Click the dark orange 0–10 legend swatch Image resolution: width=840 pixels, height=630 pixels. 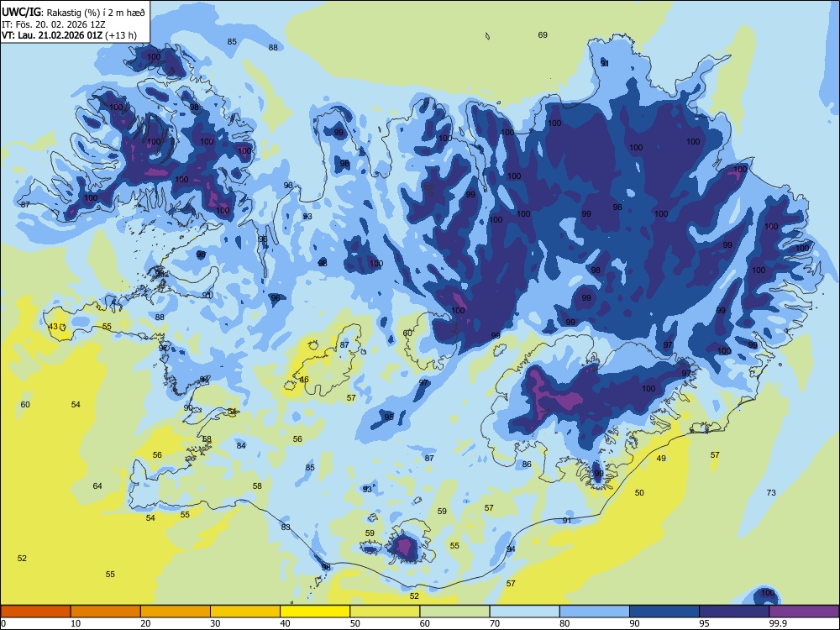pos(35,612)
